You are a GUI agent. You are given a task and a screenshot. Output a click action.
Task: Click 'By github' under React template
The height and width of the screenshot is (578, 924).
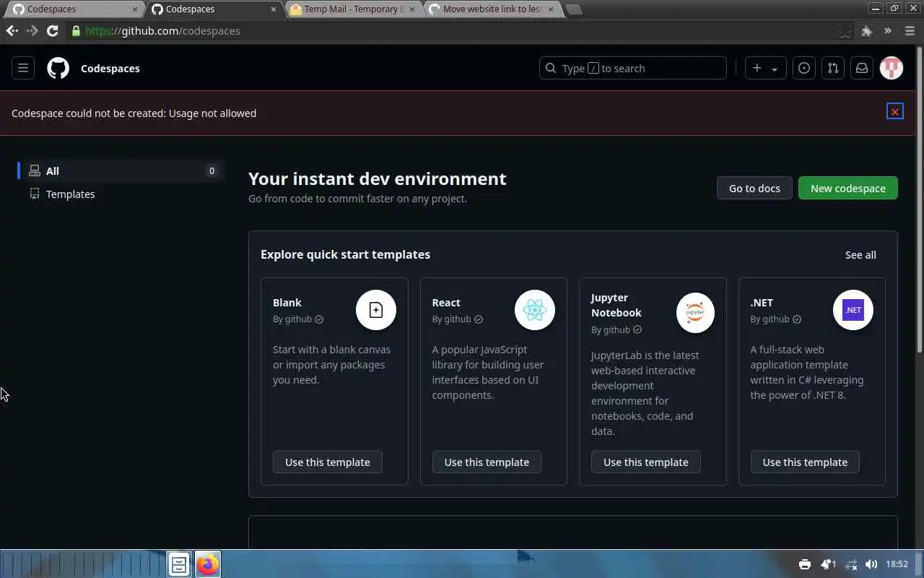451,319
